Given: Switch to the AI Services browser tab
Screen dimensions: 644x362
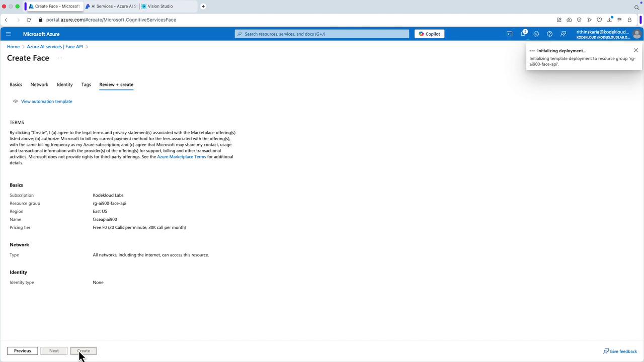Looking at the screenshot, I should 111,7.
